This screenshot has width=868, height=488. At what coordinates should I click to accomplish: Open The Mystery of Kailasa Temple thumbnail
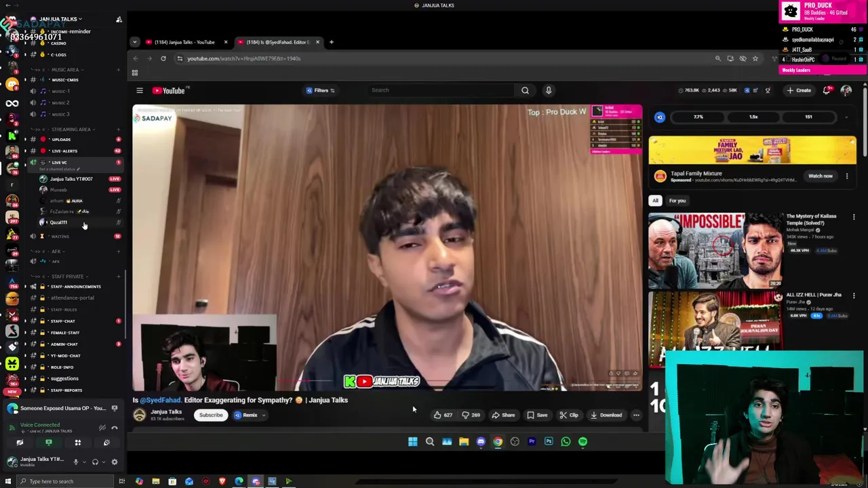715,251
